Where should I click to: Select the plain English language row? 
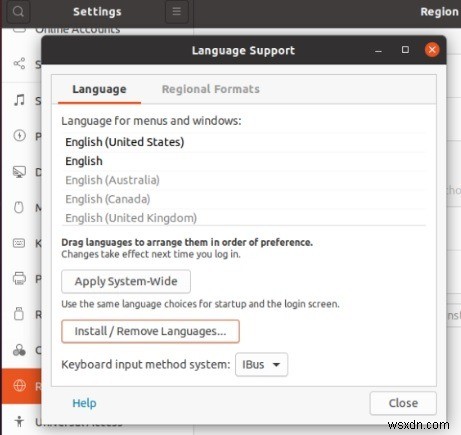(244, 161)
